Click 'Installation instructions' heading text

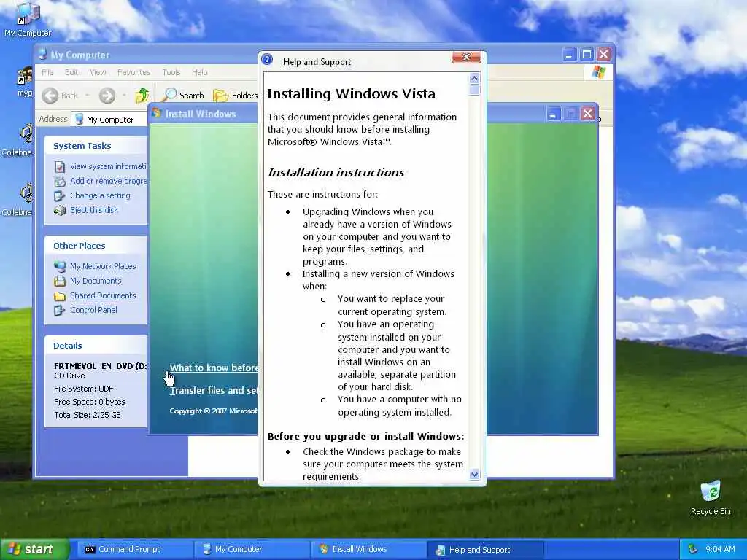click(336, 172)
